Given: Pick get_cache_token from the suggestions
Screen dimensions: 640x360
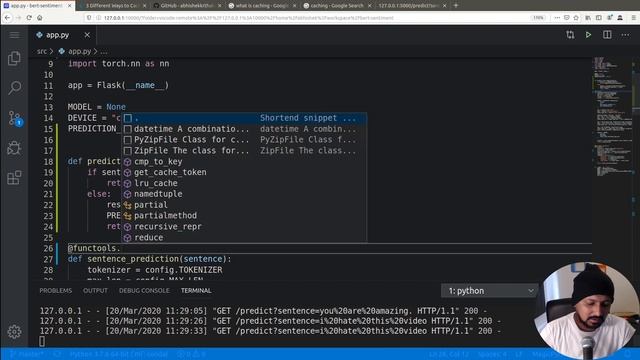Looking at the screenshot, I should pyautogui.click(x=244, y=172).
